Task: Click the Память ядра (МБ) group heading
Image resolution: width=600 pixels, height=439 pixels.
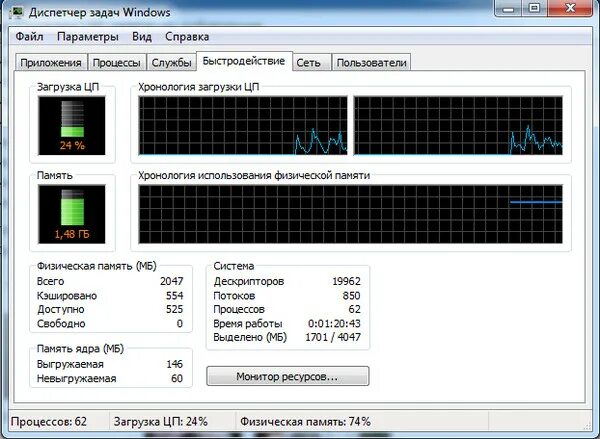Action: pyautogui.click(x=80, y=349)
